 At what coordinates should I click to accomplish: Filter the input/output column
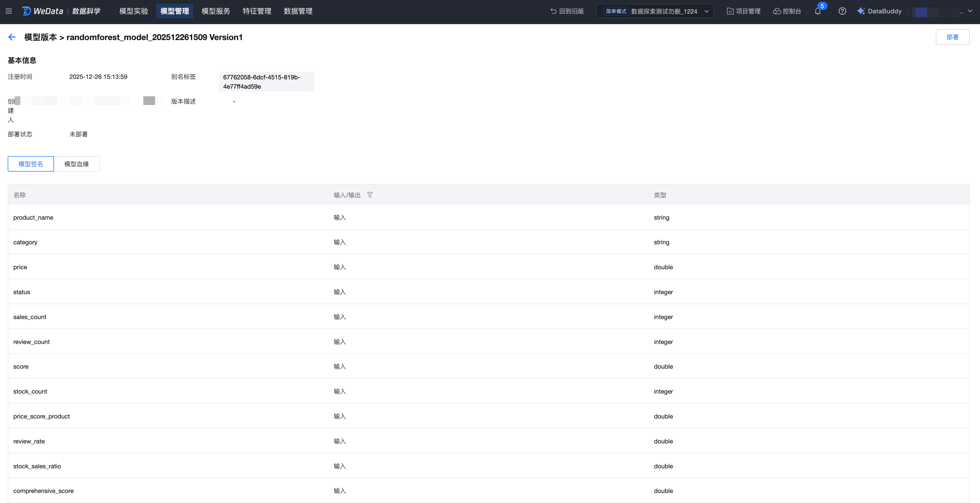point(370,195)
